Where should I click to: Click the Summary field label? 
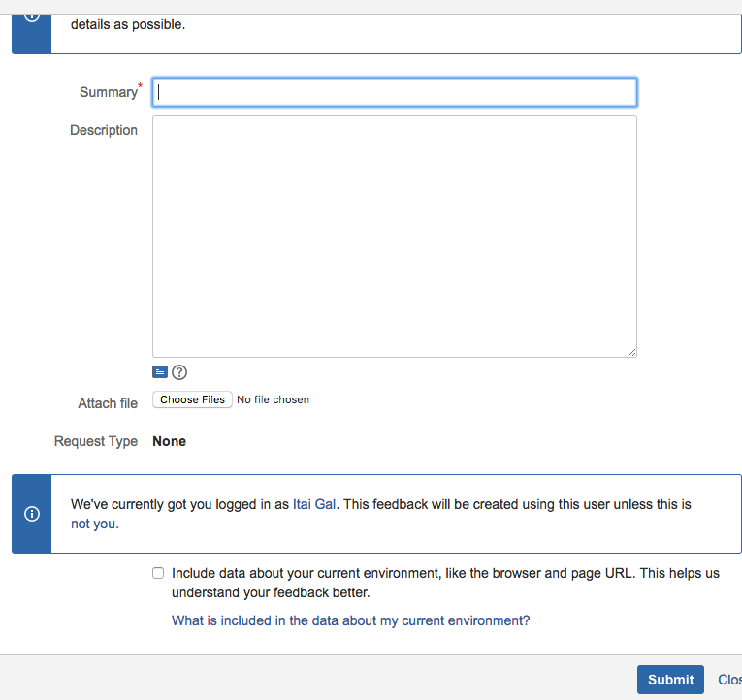(x=109, y=92)
